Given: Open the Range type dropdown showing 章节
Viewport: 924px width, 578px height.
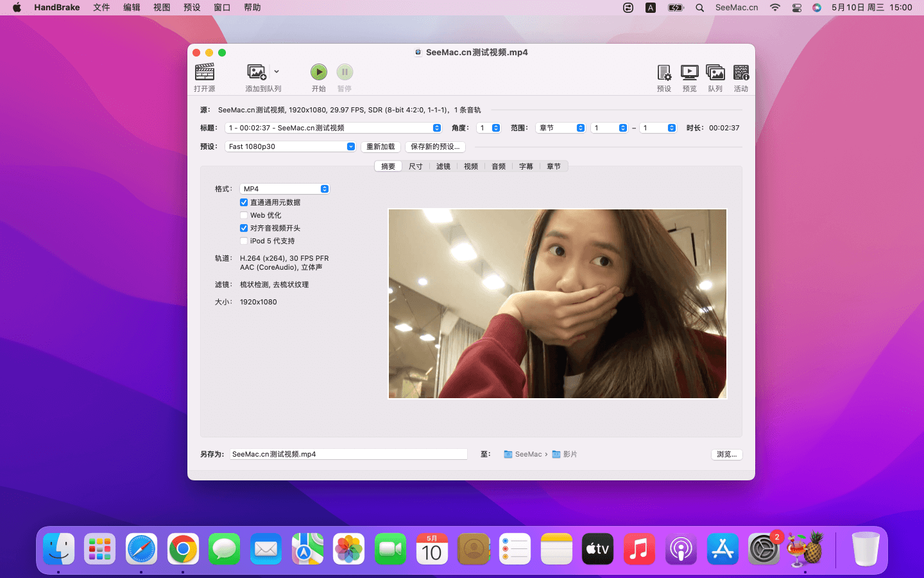Looking at the screenshot, I should pos(560,128).
